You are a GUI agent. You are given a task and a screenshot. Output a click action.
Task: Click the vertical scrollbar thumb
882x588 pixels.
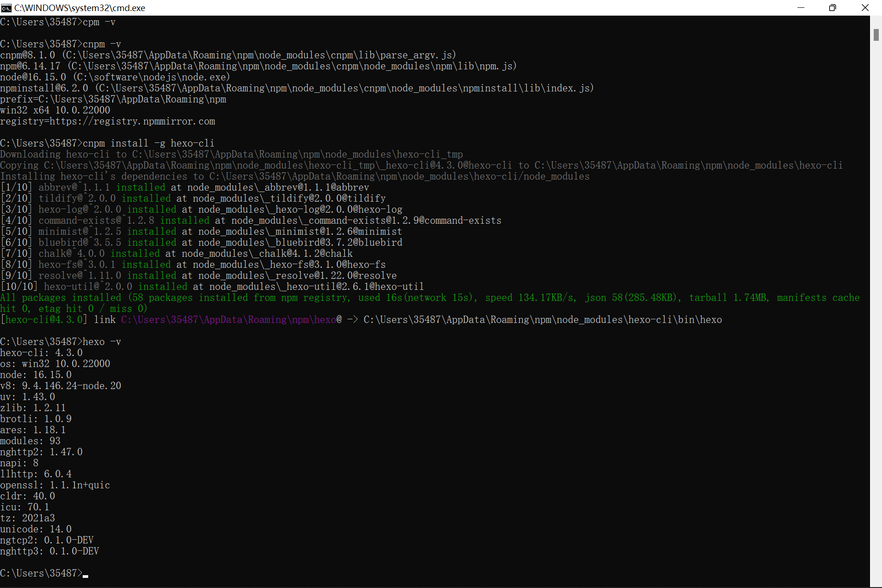pos(876,35)
